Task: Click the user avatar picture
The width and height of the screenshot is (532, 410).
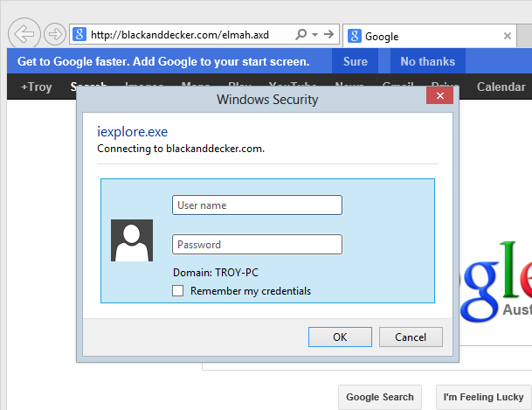Action: pos(132,240)
